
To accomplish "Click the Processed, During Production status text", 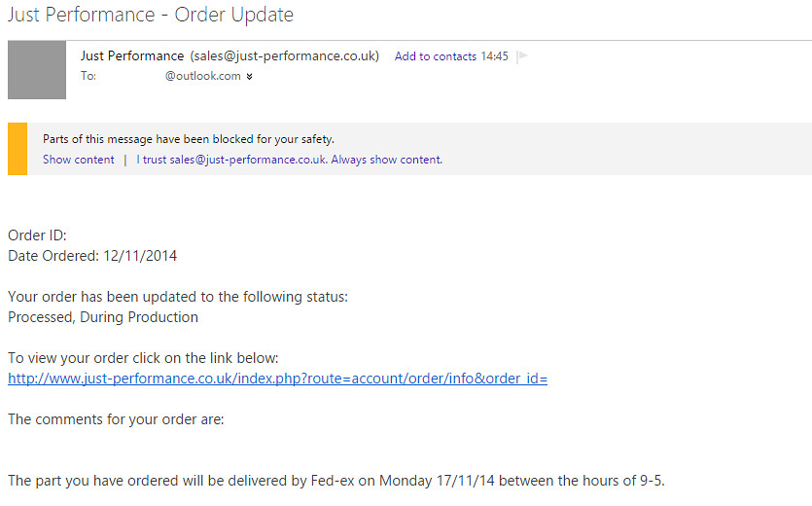I will tap(103, 317).
